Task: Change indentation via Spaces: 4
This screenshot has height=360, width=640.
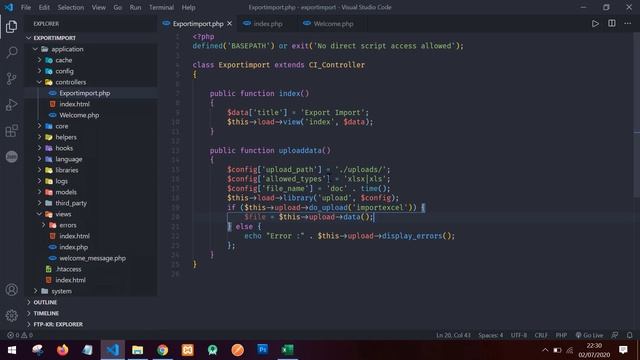Action: 491,335
